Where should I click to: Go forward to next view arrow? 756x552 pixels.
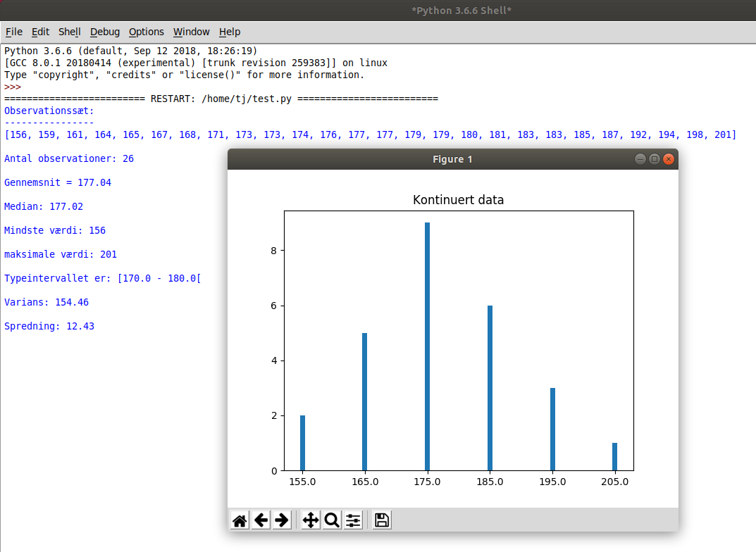[282, 520]
